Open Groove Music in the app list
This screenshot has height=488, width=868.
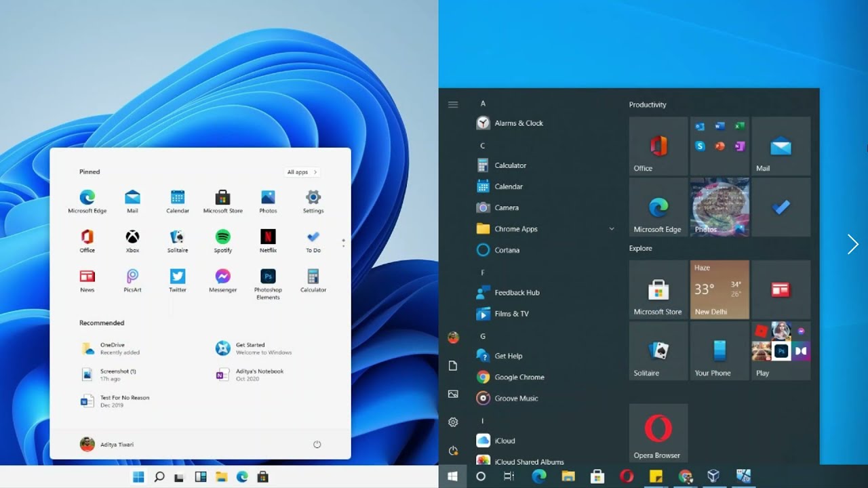pyautogui.click(x=507, y=399)
